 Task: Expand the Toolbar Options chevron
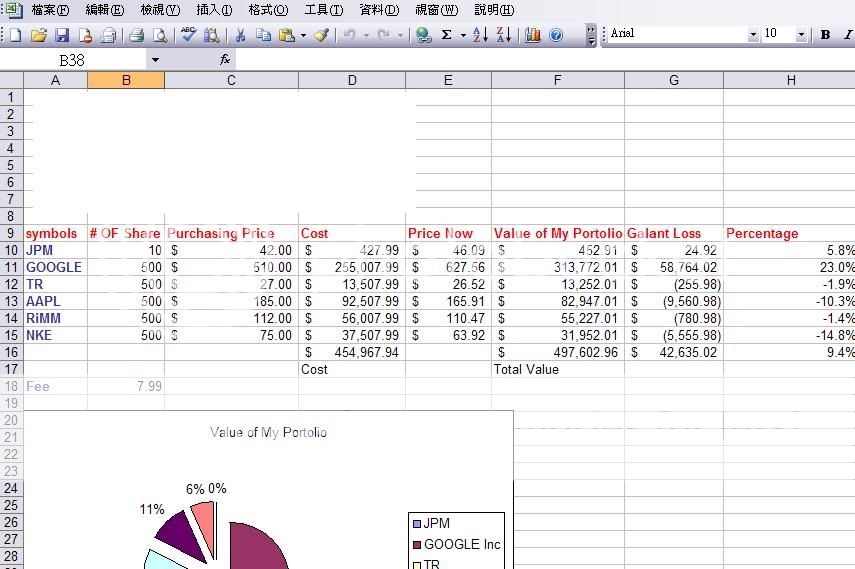click(591, 35)
